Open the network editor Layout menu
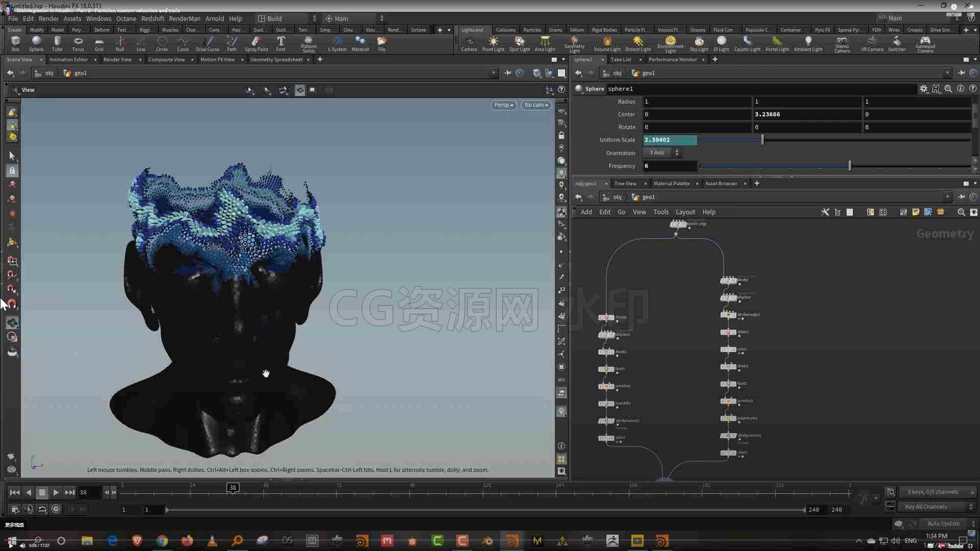 click(x=685, y=212)
